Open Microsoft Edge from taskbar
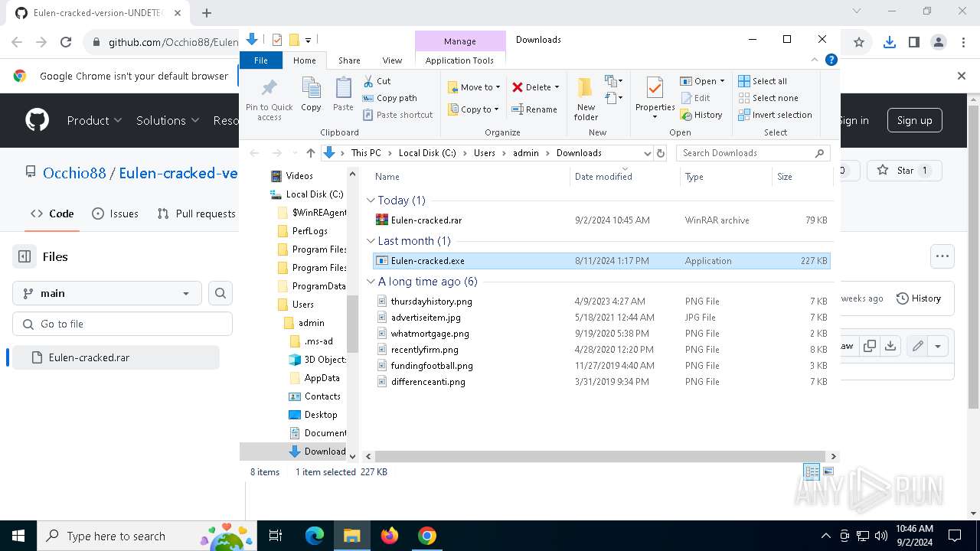Screen dimensions: 980x551 [x=315, y=536]
